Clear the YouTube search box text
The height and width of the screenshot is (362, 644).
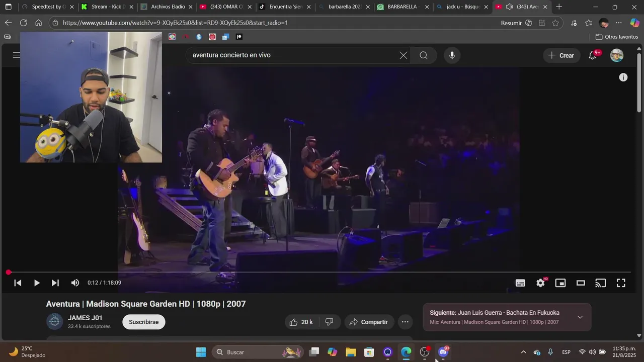(404, 55)
